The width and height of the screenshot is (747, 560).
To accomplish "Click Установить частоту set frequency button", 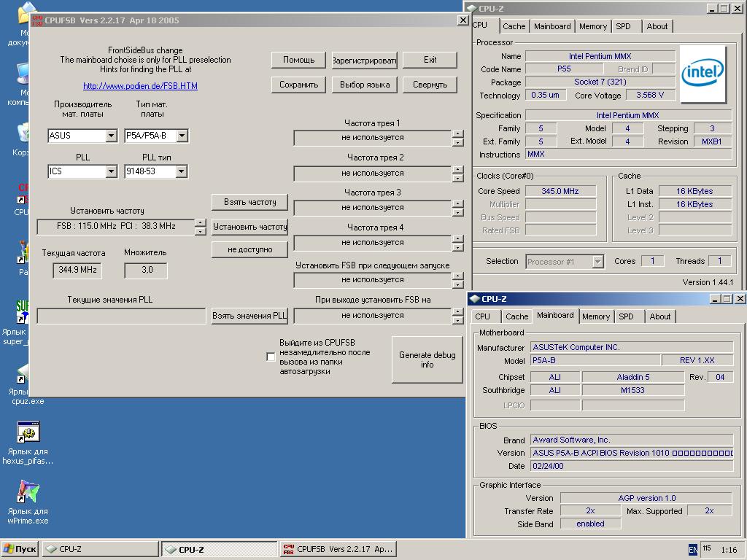I will coord(250,227).
